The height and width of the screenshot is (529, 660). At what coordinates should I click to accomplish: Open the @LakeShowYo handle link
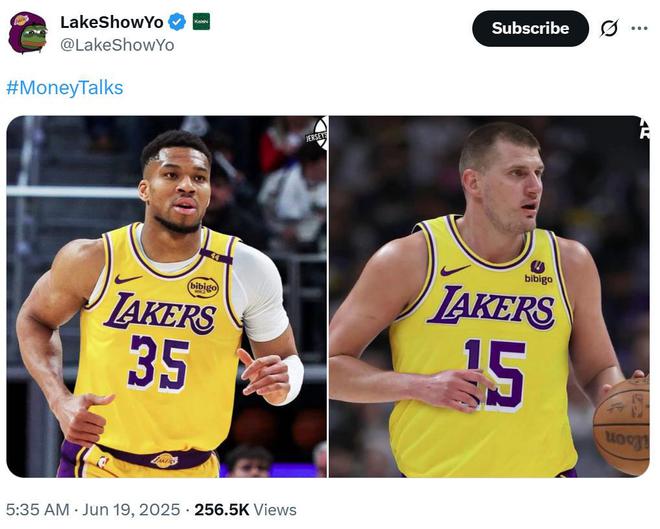pyautogui.click(x=117, y=45)
